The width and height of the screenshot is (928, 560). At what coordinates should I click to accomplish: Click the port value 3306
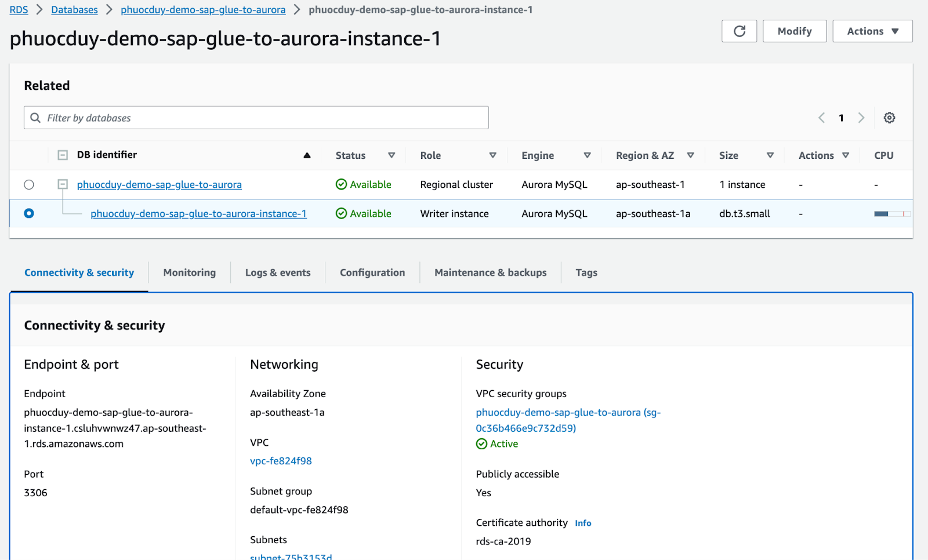[35, 493]
